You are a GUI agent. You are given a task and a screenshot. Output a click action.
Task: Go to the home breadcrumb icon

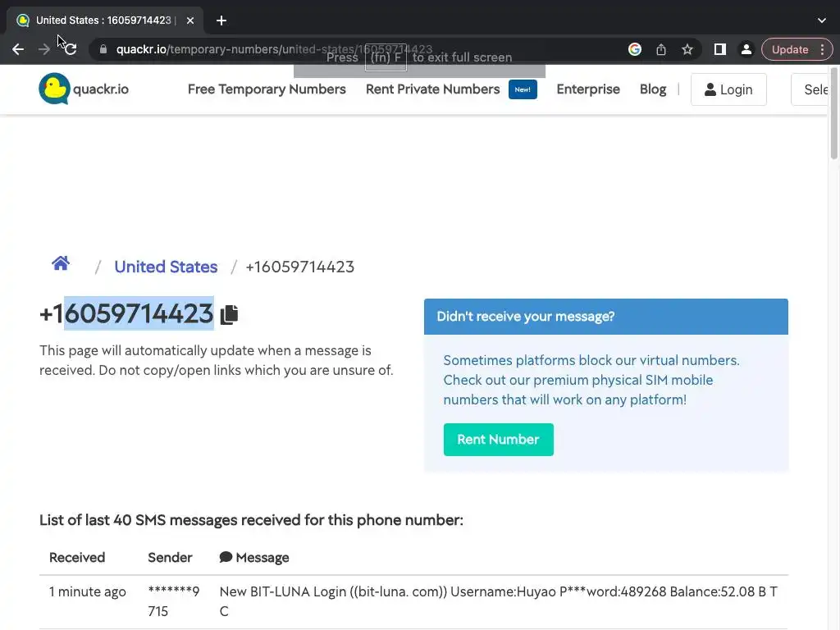(x=61, y=263)
